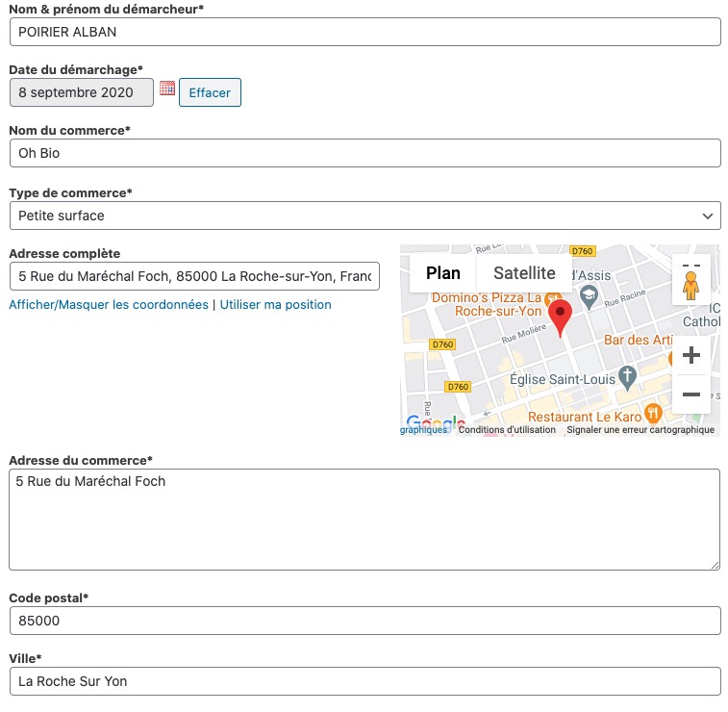Click Rue Molière label on the map
Screen dimensions: 728x712
pyautogui.click(x=524, y=334)
